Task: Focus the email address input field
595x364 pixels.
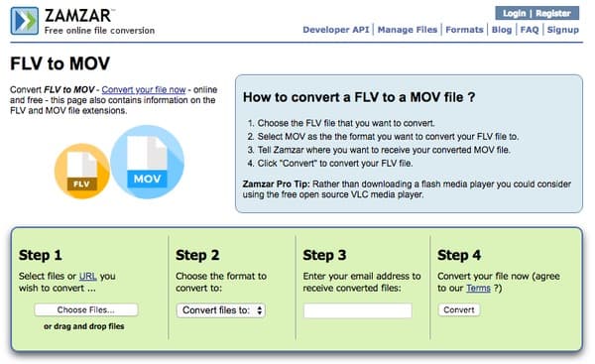Action: click(x=357, y=310)
